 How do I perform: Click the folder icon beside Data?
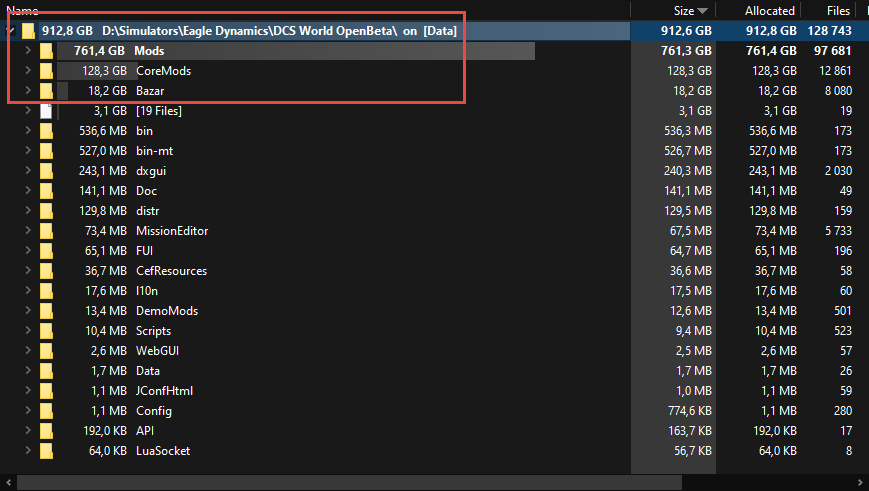pyautogui.click(x=47, y=371)
